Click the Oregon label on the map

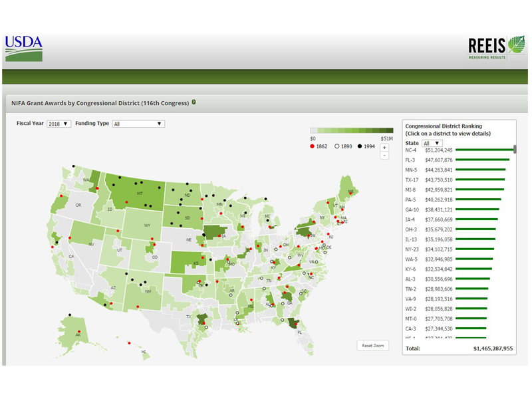tap(78, 205)
